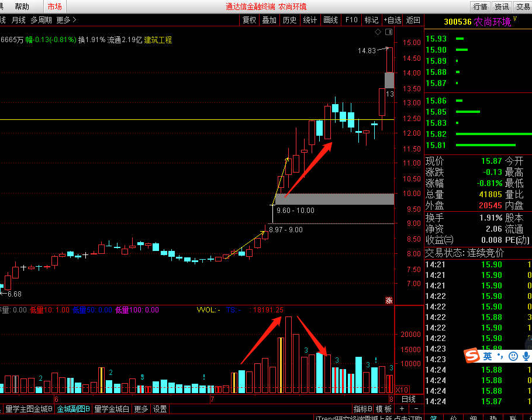
Task: Click bid price 15.82 row
Action: (478, 134)
